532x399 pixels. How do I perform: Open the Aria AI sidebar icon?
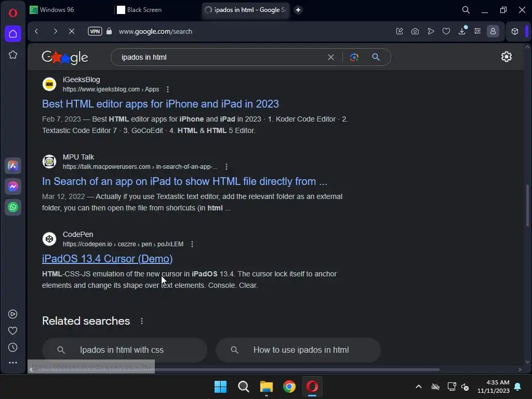coord(13,166)
